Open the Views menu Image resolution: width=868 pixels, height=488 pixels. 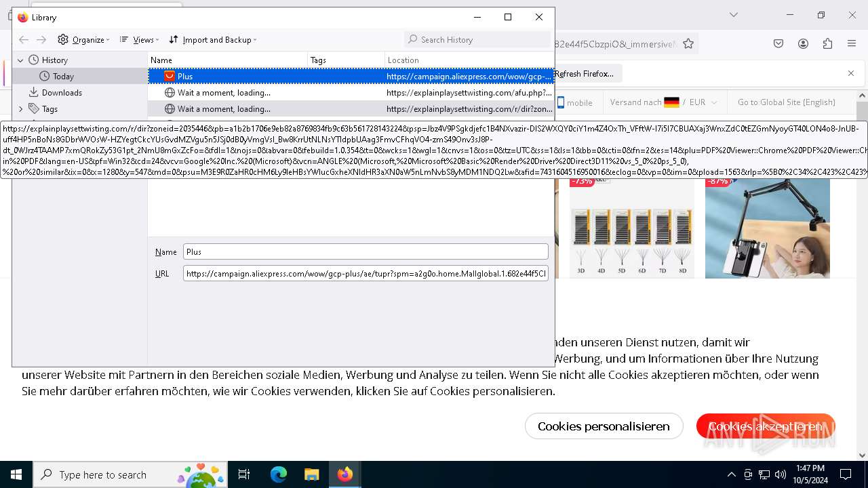coord(139,40)
